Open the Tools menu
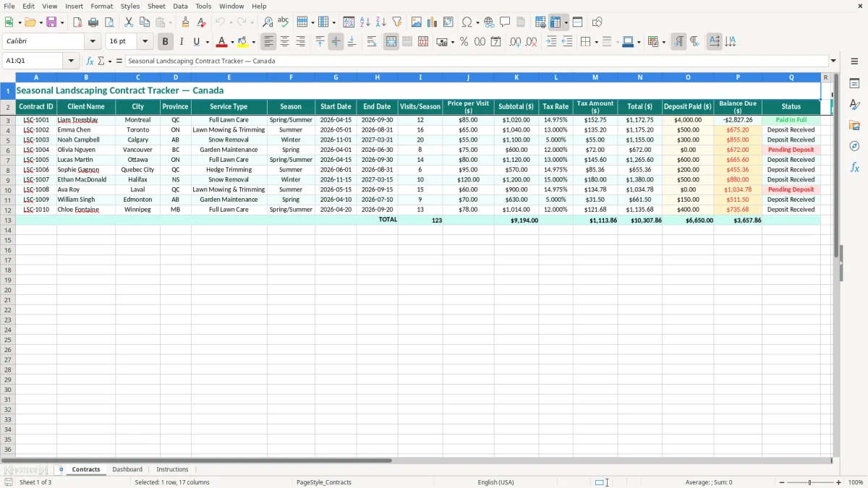The image size is (868, 488). point(203,6)
